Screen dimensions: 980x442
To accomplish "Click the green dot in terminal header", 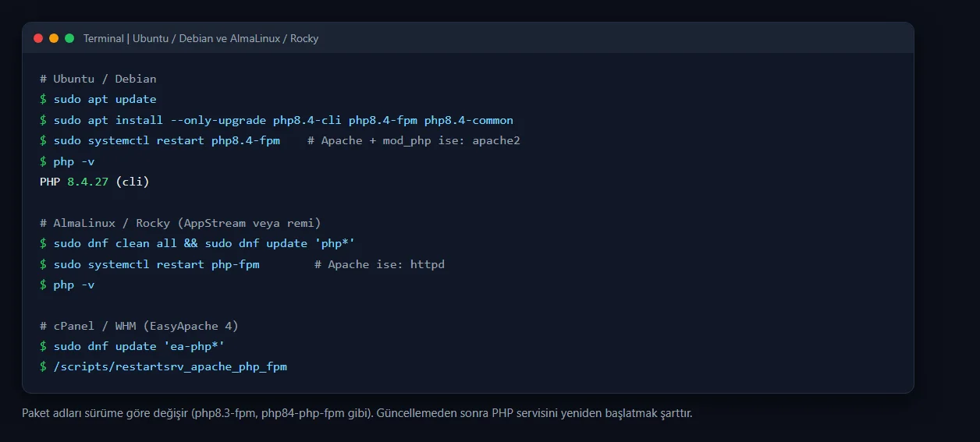I will pos(69,38).
